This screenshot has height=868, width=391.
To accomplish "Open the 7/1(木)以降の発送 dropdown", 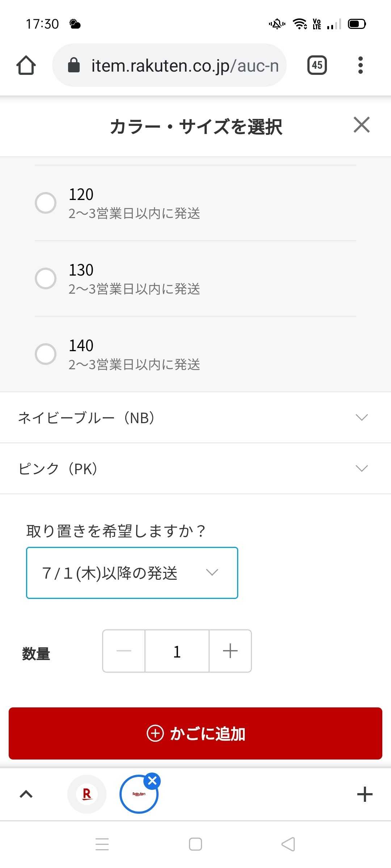I will point(132,573).
